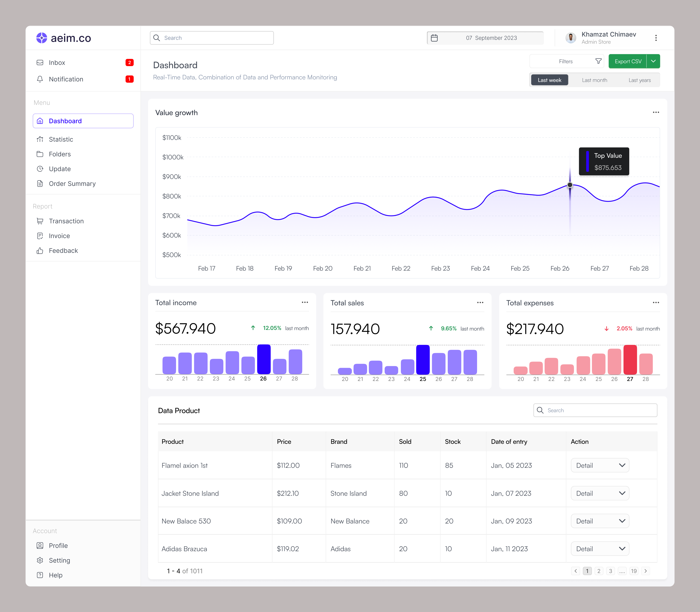Click the Feedback thumbs-up icon
This screenshot has height=612, width=700.
click(x=40, y=250)
